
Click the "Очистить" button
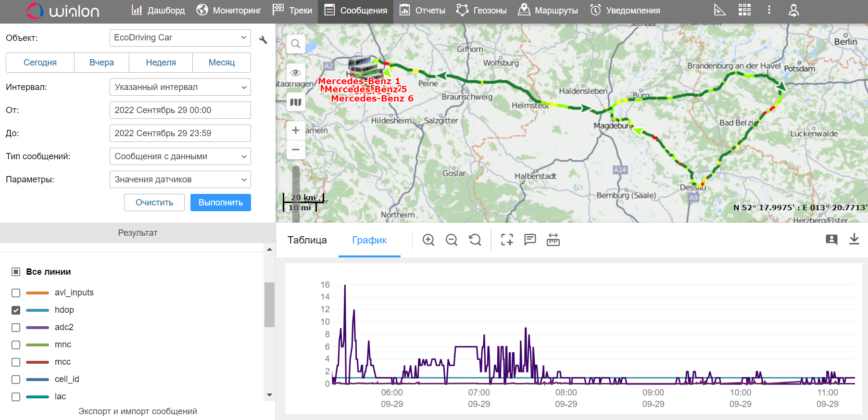(x=154, y=203)
